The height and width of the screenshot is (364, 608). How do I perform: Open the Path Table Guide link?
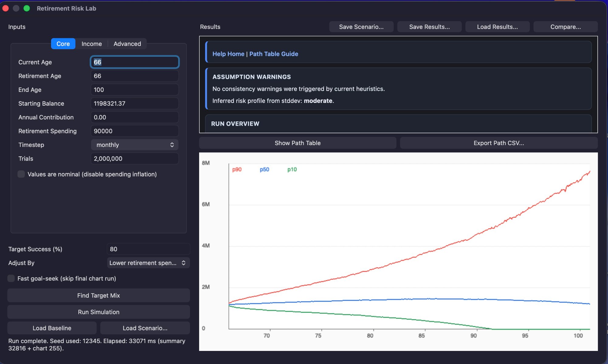[274, 54]
